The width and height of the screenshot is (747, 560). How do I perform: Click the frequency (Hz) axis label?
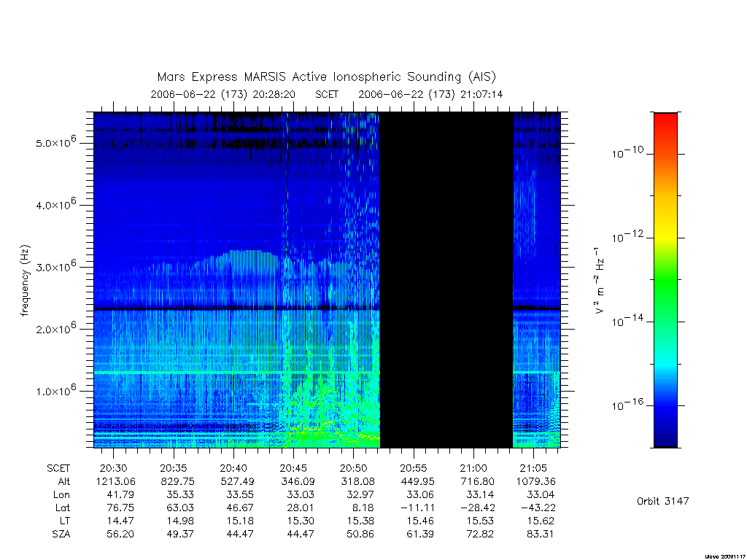click(x=26, y=281)
